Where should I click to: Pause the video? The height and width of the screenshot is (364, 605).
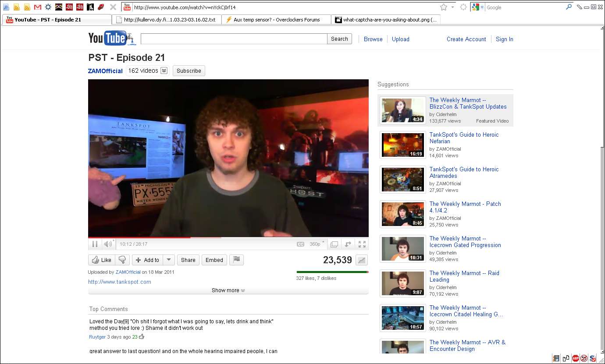pos(95,244)
